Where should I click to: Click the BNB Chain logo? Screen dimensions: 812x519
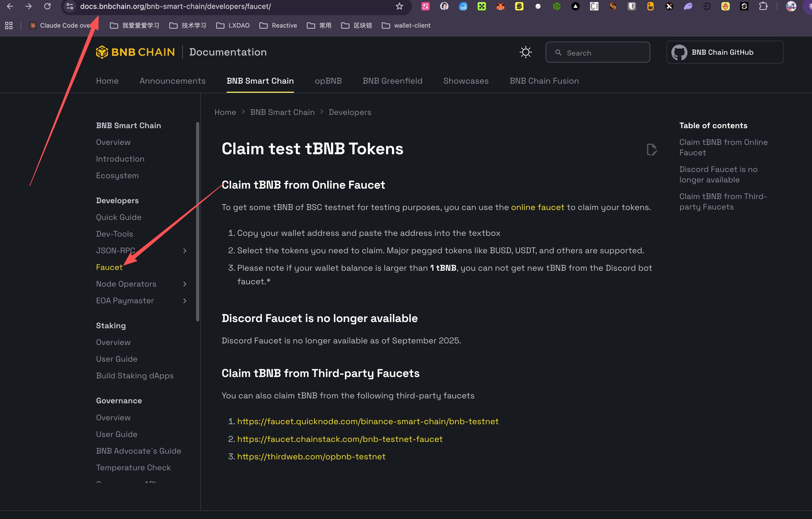click(135, 52)
